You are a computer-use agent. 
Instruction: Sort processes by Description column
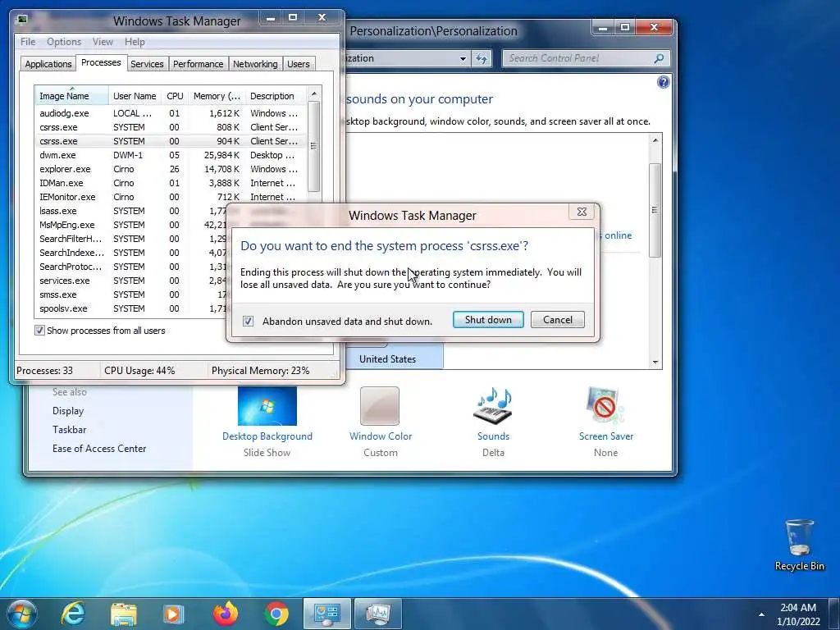(x=276, y=96)
